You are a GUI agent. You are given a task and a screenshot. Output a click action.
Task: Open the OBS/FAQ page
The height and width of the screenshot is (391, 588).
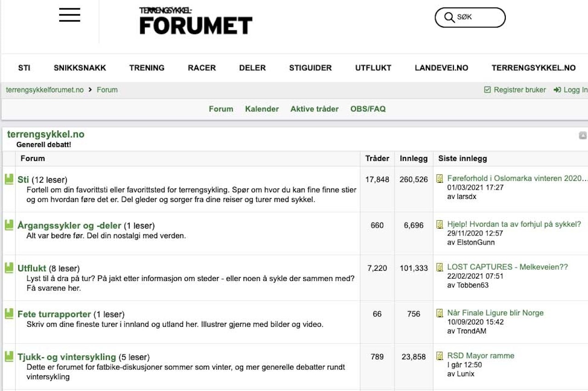pos(367,109)
